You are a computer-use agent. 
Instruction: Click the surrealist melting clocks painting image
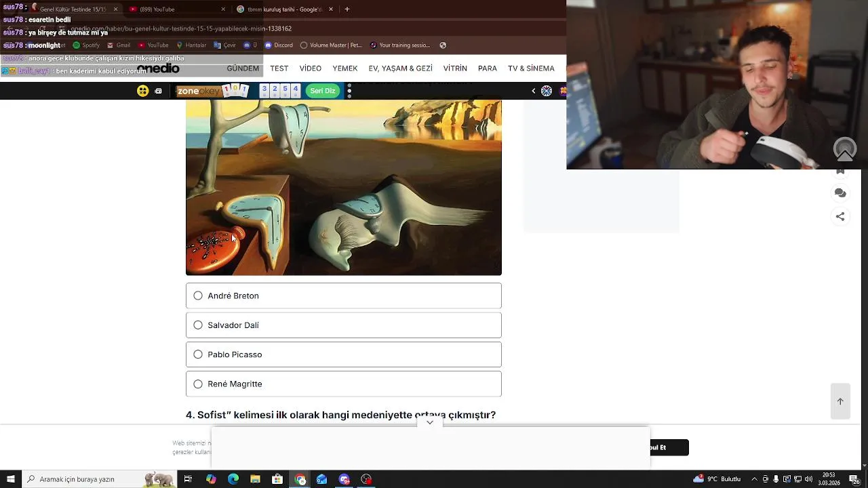[344, 188]
